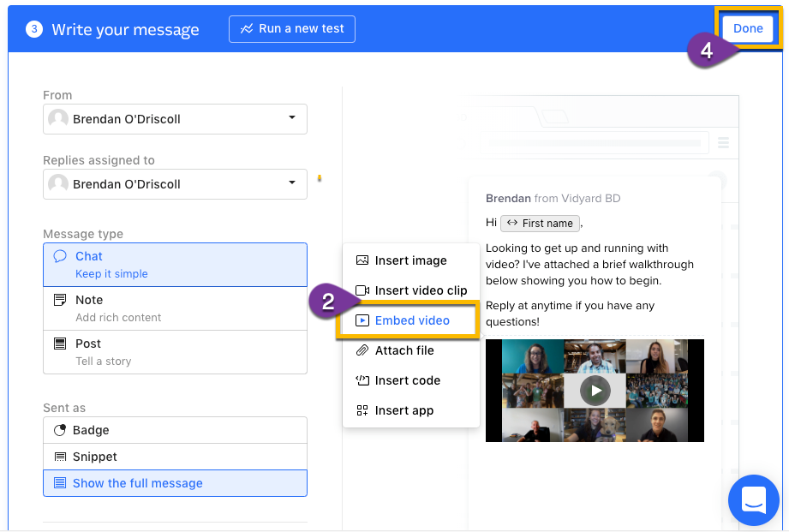Open the Intercom messenger launcher icon
The height and width of the screenshot is (532, 789).
pyautogui.click(x=753, y=500)
